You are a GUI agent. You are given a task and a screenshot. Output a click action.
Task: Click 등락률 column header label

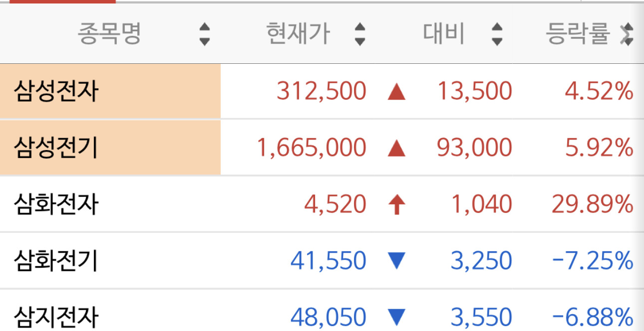578,34
